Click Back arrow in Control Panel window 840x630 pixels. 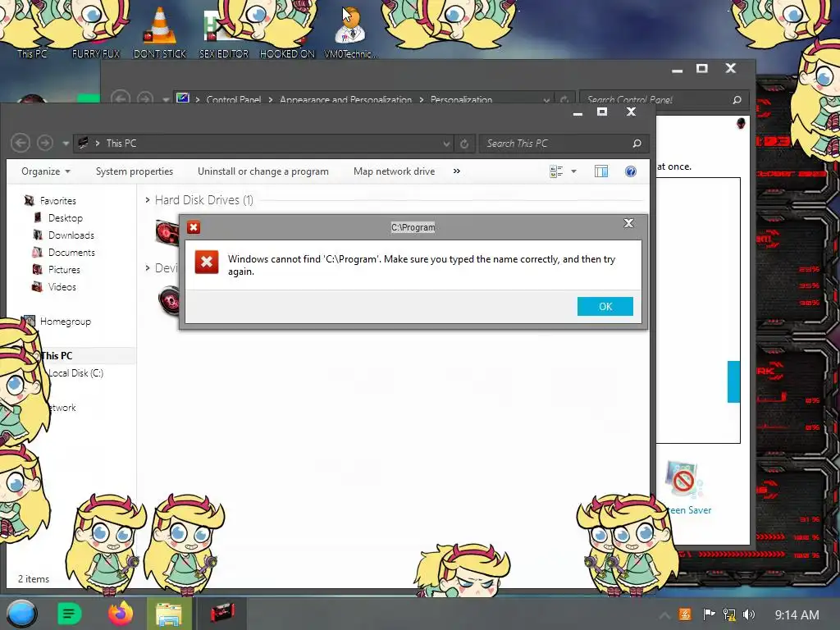[x=120, y=98]
